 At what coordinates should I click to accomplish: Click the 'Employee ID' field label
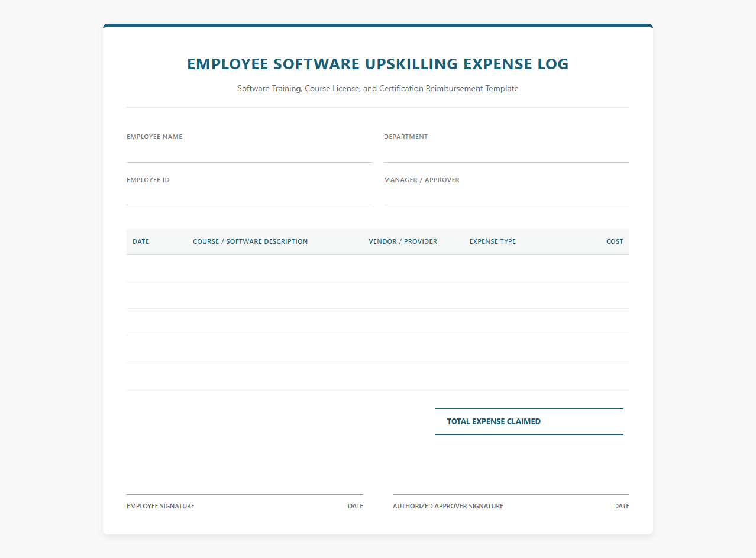click(148, 180)
